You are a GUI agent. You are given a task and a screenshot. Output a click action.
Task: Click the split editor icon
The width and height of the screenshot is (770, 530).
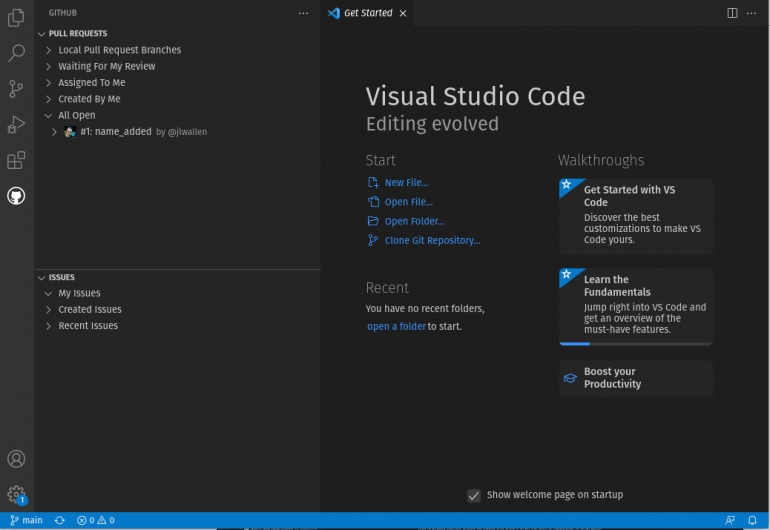(x=732, y=13)
